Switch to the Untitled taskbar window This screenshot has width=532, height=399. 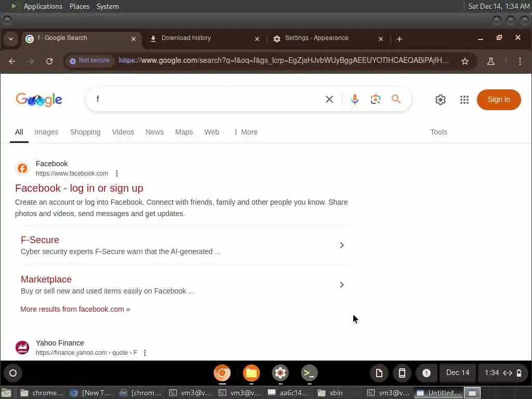click(438, 393)
